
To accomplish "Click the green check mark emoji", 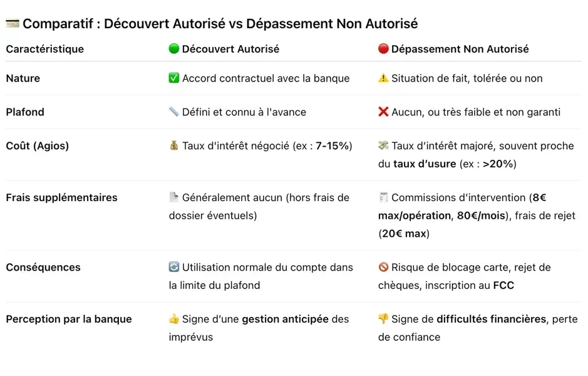I will click(174, 78).
